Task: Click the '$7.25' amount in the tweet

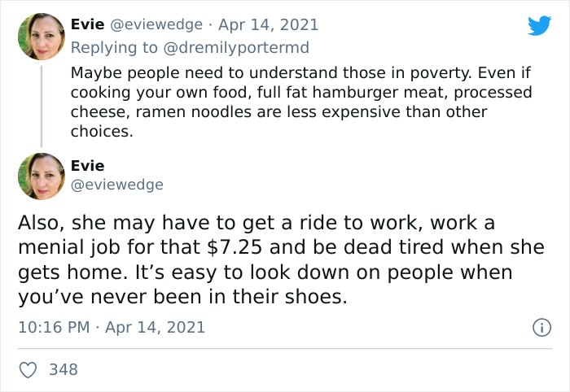Action: (x=235, y=247)
